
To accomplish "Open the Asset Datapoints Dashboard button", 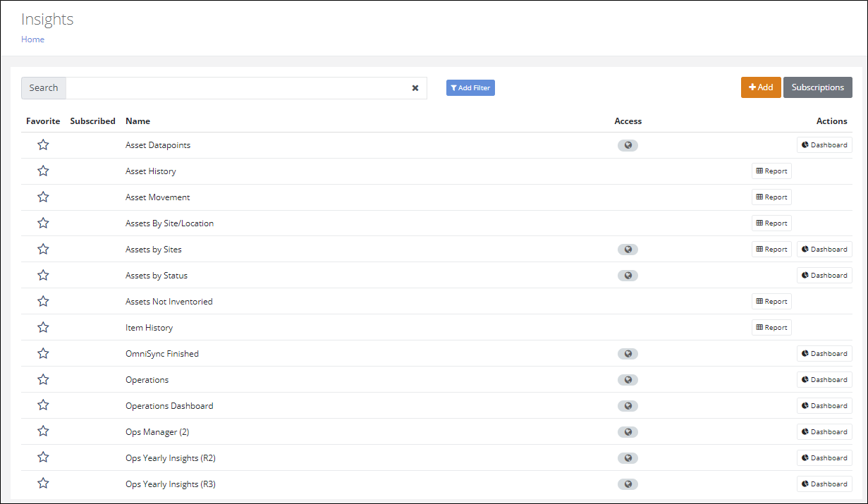I will click(824, 145).
